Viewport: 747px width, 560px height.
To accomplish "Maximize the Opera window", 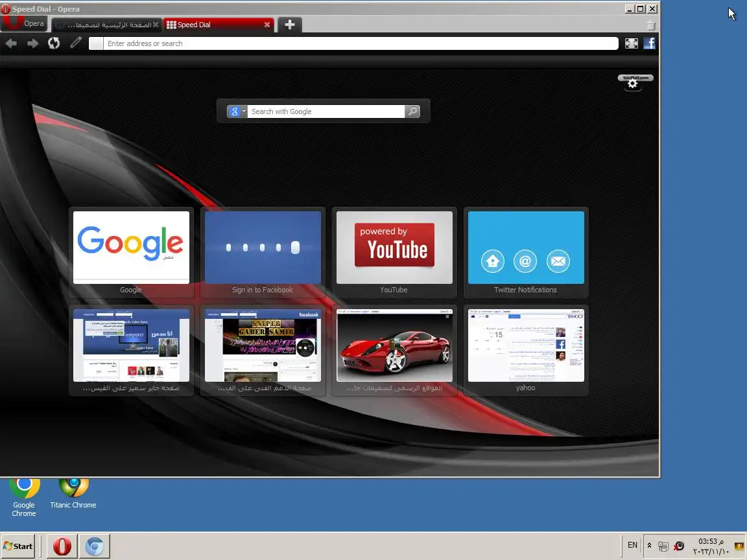I will (641, 8).
